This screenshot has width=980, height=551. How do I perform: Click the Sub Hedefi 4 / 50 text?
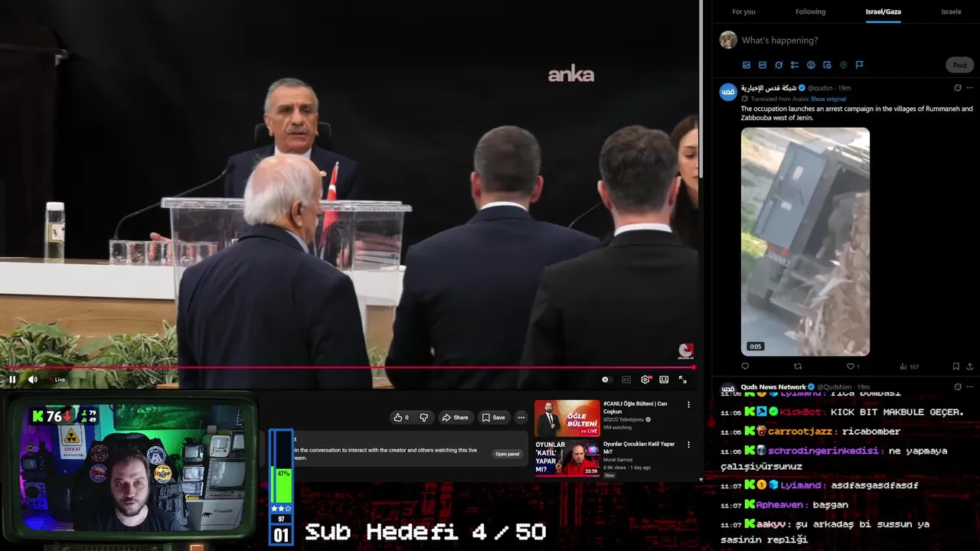(x=426, y=533)
